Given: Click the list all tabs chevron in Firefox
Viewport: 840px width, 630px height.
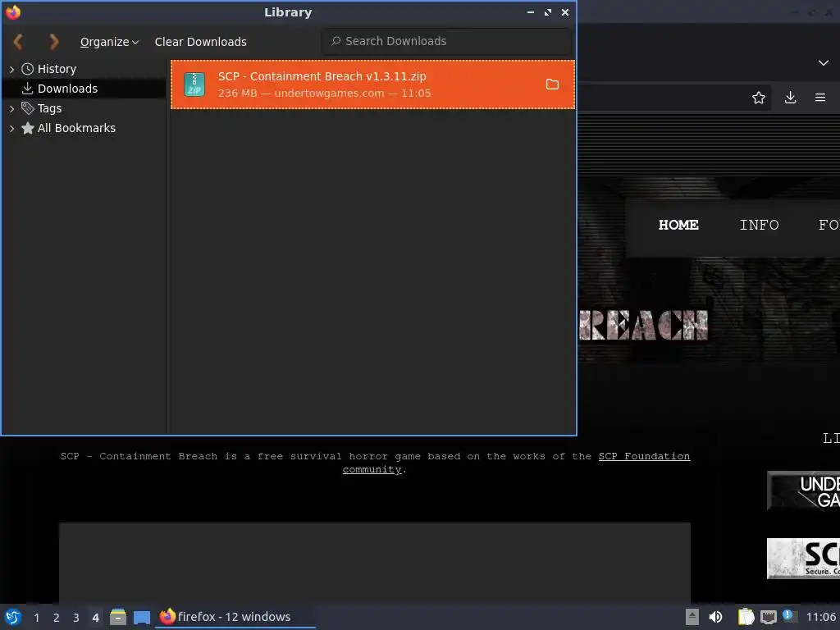Looking at the screenshot, I should (823, 62).
